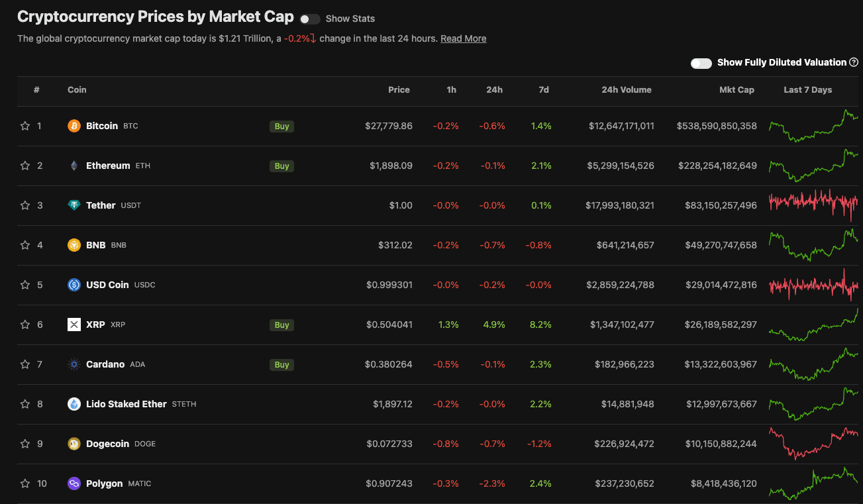
Task: Click the yellow BNB logo
Action: tap(74, 245)
